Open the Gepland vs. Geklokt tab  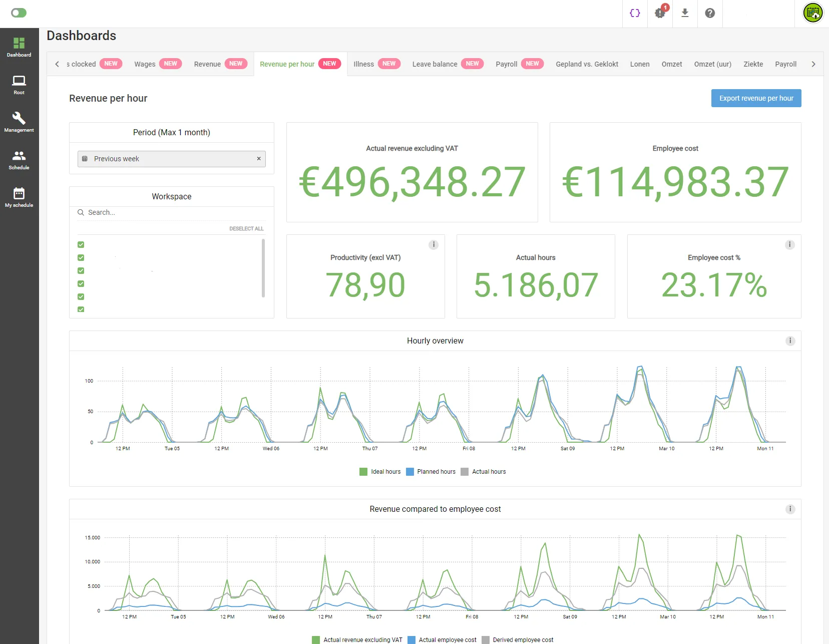pyautogui.click(x=587, y=64)
